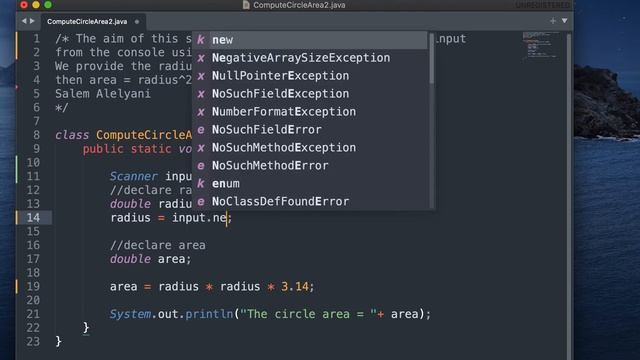
Task: Click the closing brace on line 23
Action: click(x=58, y=341)
